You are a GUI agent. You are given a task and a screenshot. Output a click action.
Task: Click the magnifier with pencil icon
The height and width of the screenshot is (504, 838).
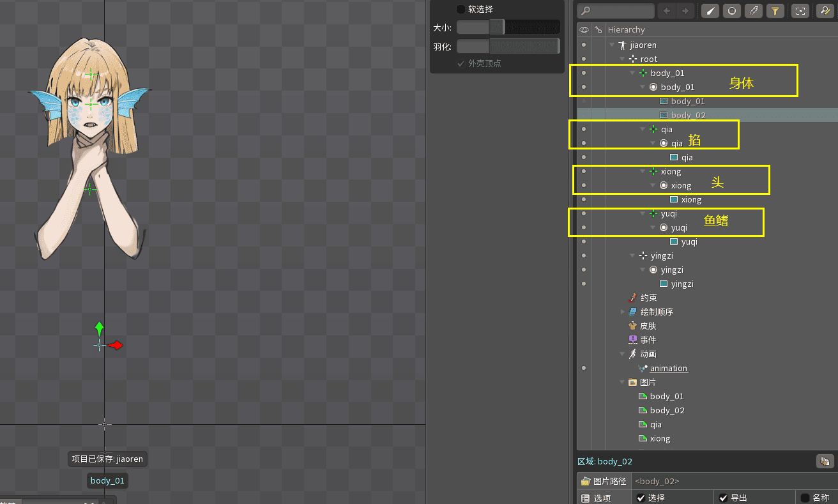[825, 11]
